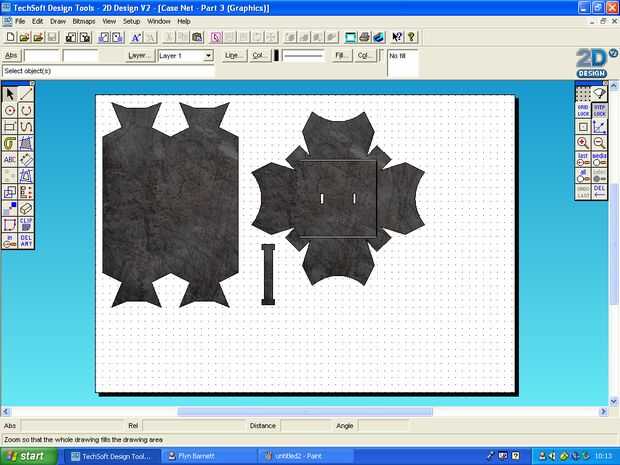Viewport: 620px width, 465px height.
Task: Select the Line drawing tool
Action: coord(26,94)
